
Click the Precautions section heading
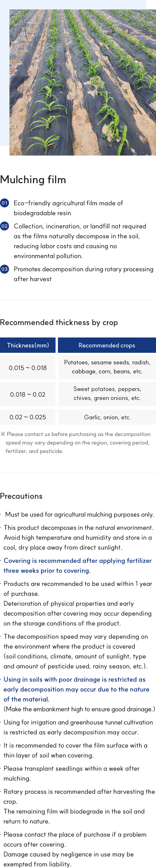click(21, 496)
